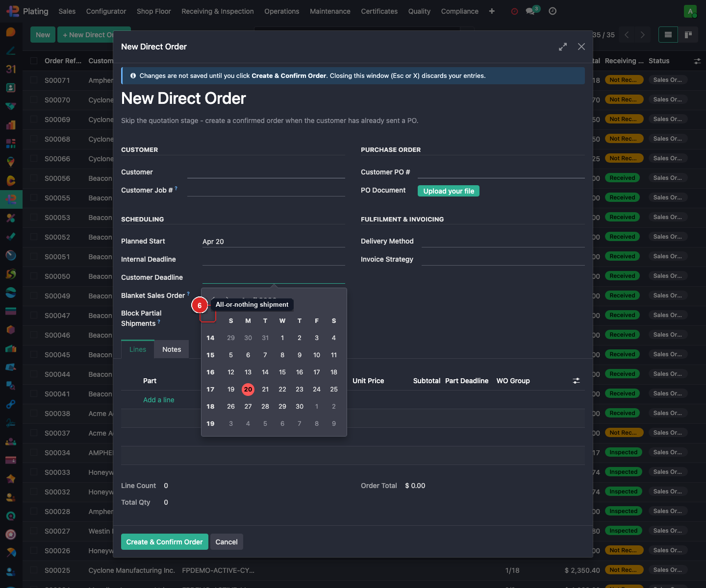Open the Customer selection field

coord(266,172)
